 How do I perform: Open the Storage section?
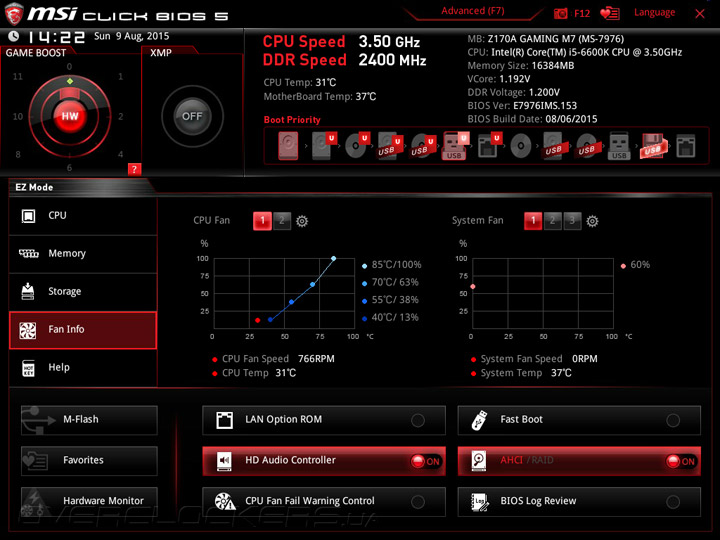[83, 292]
